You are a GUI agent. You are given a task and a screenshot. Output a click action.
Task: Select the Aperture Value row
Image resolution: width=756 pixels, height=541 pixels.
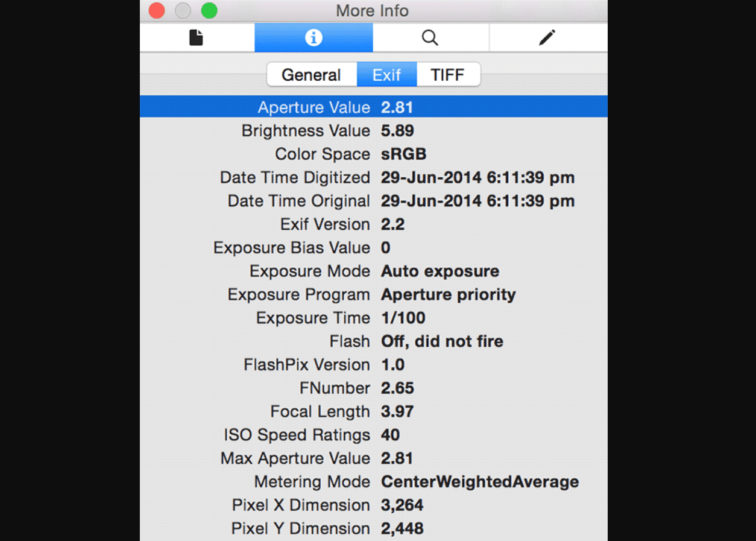374,107
